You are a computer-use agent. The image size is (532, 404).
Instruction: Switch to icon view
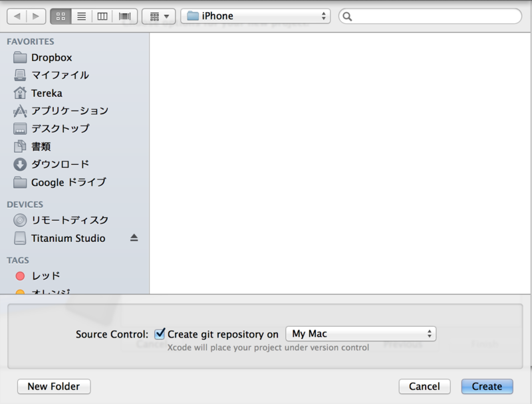point(61,16)
